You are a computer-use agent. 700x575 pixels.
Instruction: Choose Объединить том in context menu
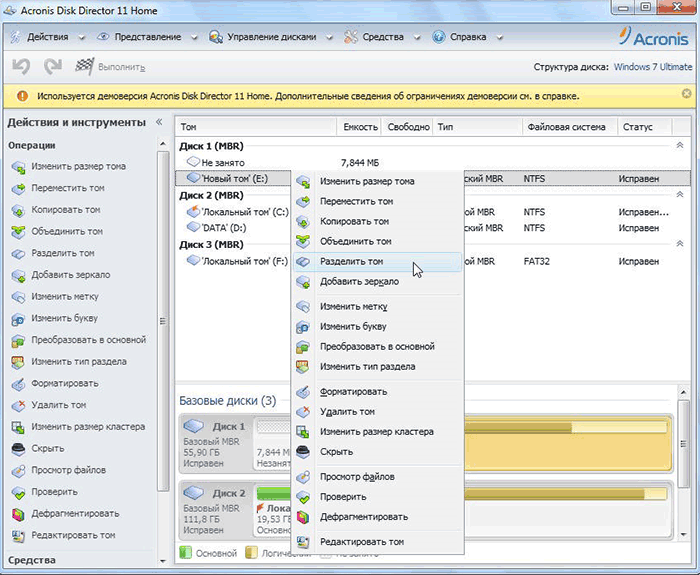coord(377,242)
